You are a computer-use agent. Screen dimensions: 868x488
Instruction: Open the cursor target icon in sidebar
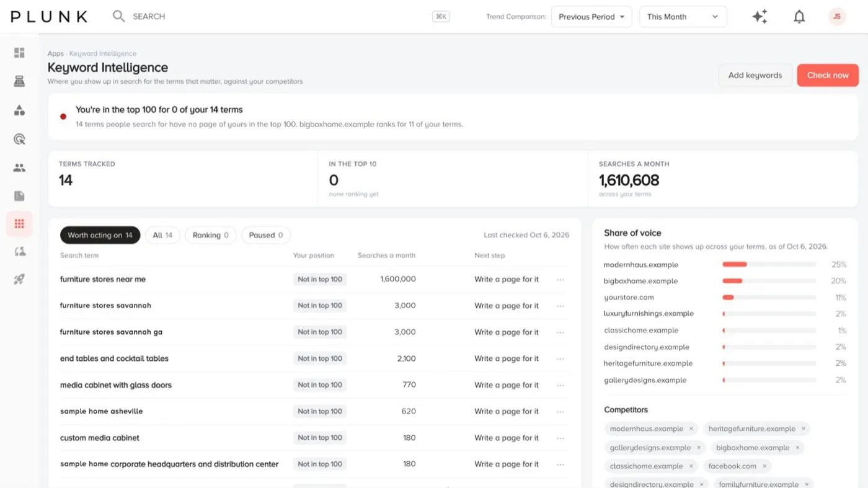click(19, 139)
